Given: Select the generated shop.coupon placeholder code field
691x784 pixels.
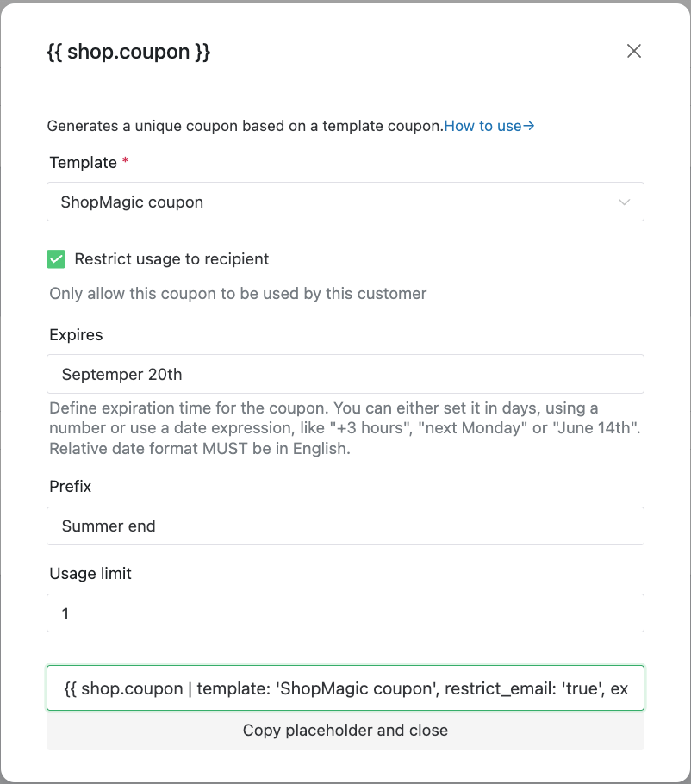Looking at the screenshot, I should point(345,688).
